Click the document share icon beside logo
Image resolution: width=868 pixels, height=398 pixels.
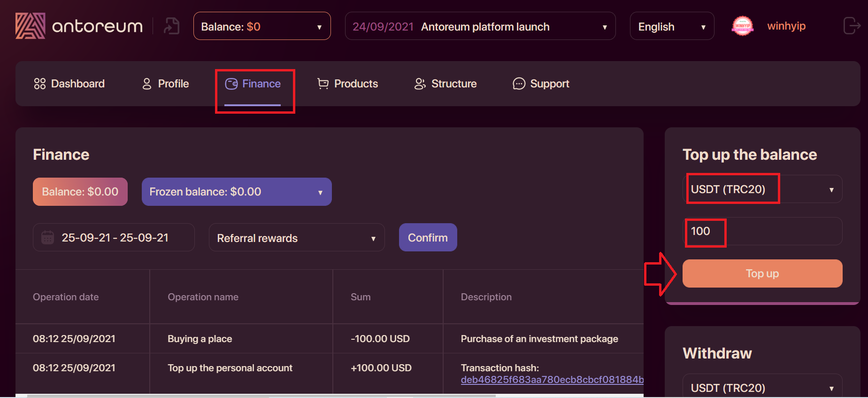click(172, 26)
